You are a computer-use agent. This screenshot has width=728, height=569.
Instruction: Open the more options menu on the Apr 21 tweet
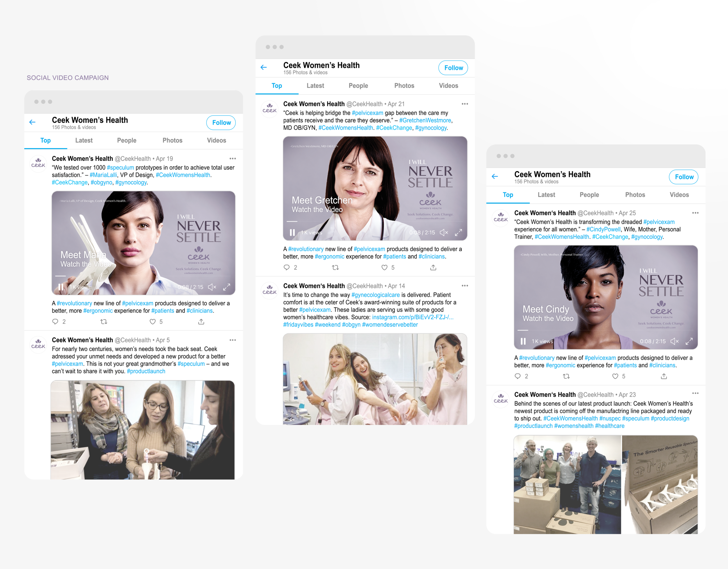tap(465, 104)
